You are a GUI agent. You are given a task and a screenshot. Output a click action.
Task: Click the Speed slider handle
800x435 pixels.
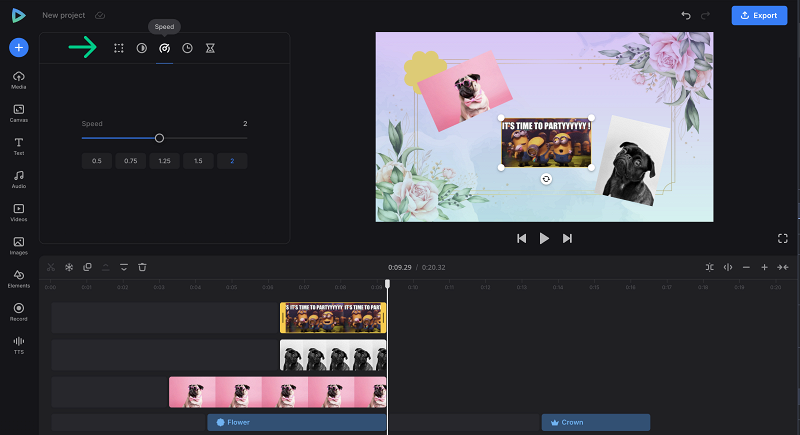pyautogui.click(x=159, y=138)
